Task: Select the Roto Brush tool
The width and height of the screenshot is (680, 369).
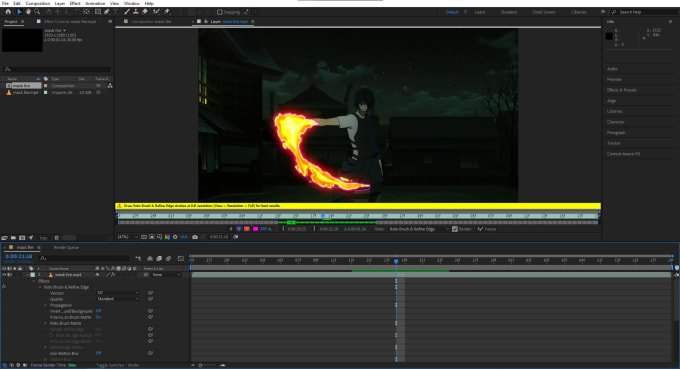Action: point(156,12)
